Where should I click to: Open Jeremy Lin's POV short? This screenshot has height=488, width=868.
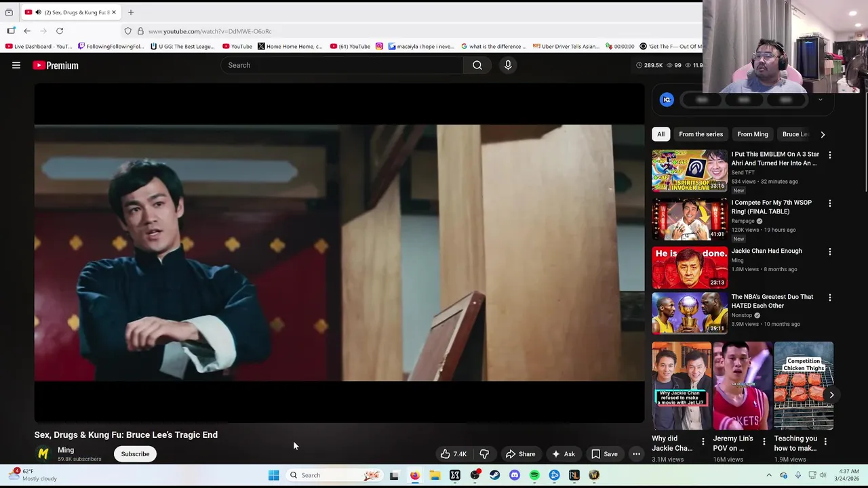point(743,386)
